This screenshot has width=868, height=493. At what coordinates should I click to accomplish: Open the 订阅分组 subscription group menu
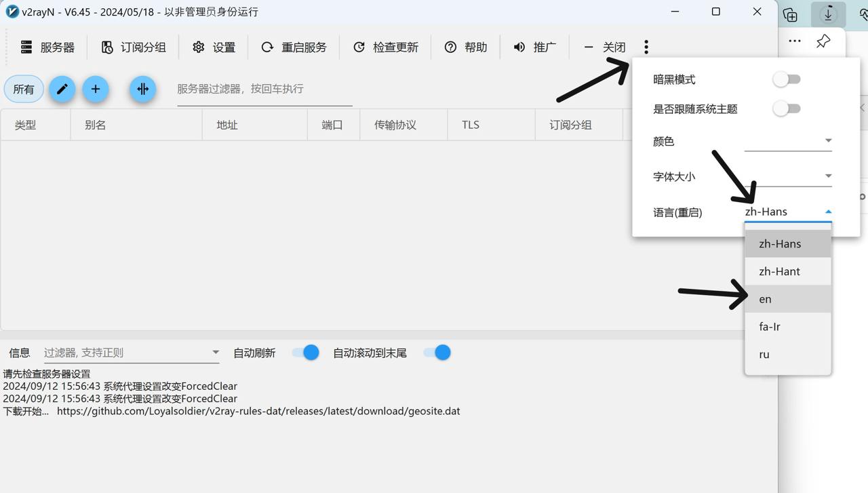click(134, 47)
